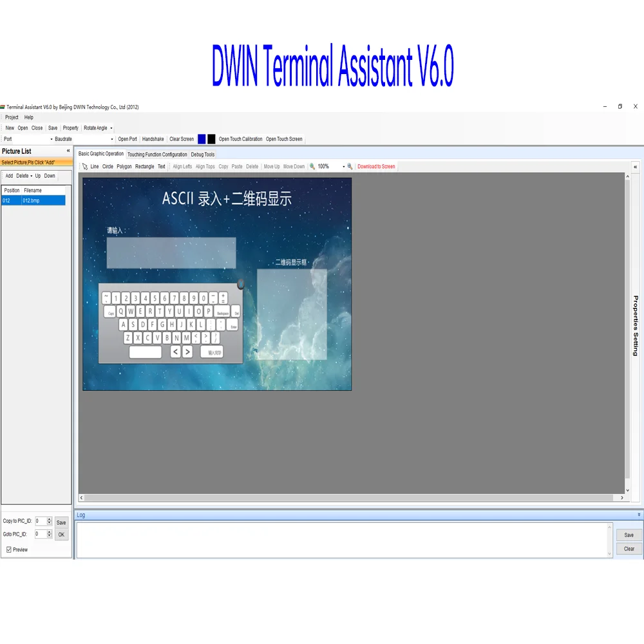Click Copy in graphic toolbar
This screenshot has height=644, width=644.
223,166
